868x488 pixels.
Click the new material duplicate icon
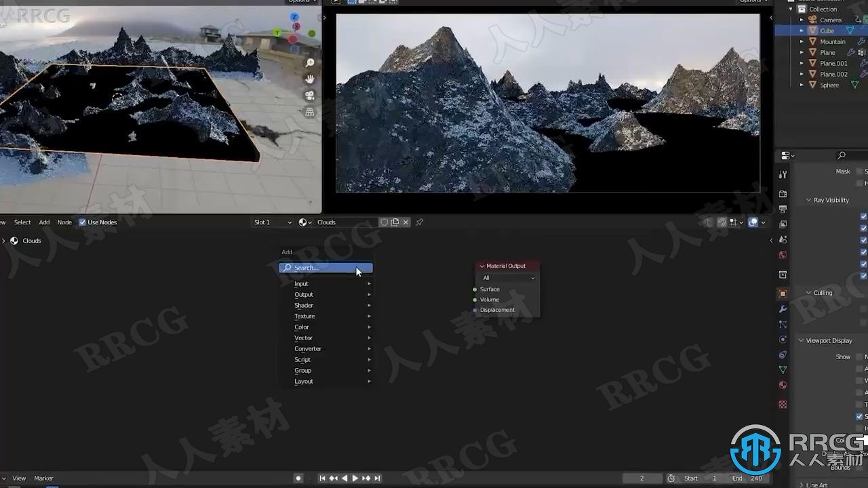[395, 222]
